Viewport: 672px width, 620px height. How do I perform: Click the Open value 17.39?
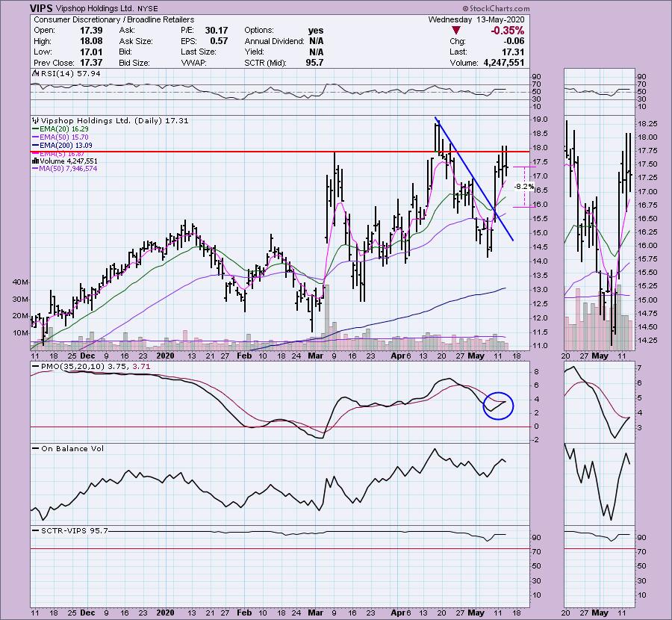91,31
